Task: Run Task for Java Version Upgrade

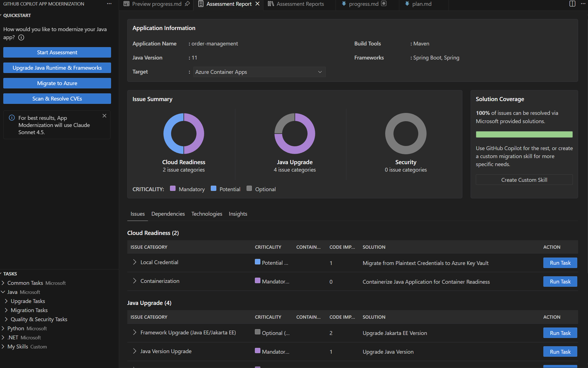Action: [560, 351]
